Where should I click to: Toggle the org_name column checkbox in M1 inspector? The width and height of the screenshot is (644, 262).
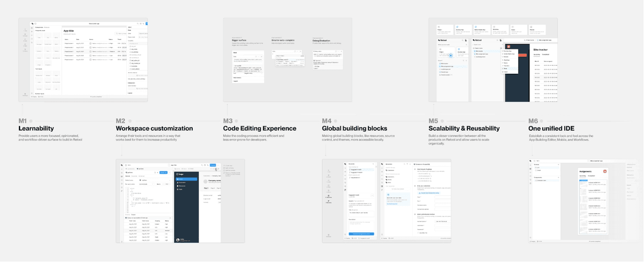pos(130,49)
